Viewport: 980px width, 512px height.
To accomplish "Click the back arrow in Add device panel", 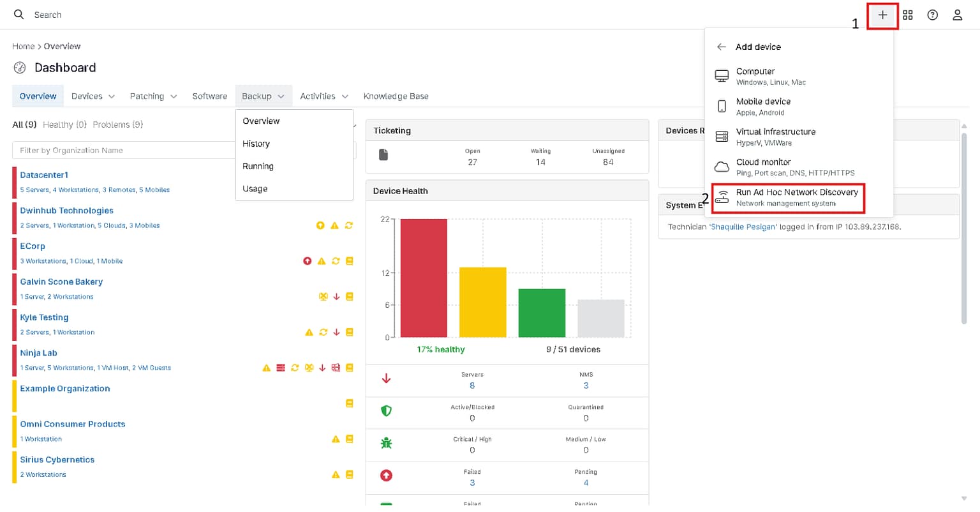I will (x=722, y=46).
